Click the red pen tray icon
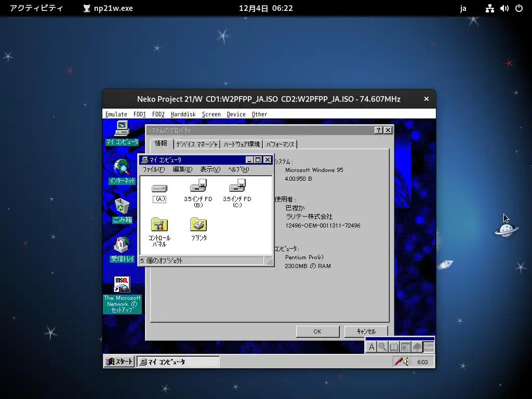 coord(398,362)
